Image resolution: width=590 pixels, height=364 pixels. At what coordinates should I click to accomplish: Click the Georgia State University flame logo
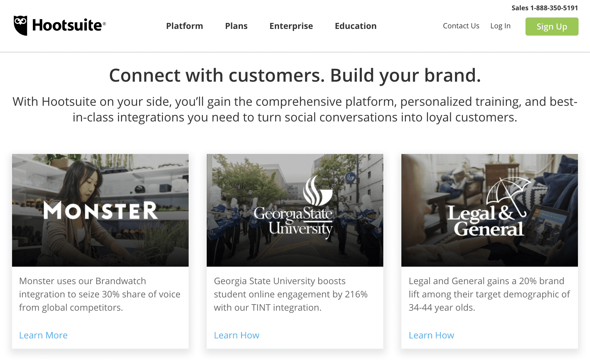[x=318, y=190]
